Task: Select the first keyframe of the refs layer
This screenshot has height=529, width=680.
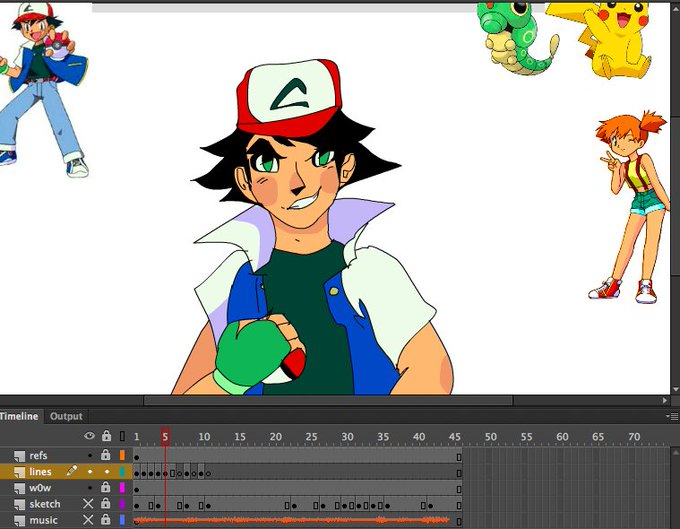Action: [137, 457]
